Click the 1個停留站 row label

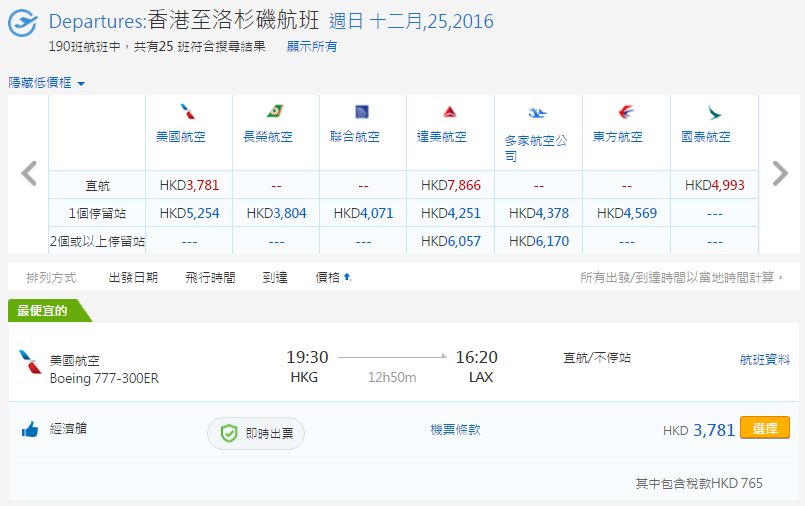98,213
